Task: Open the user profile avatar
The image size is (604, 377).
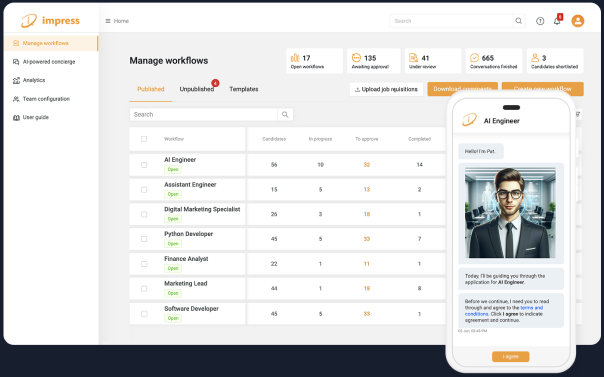Action: (577, 21)
